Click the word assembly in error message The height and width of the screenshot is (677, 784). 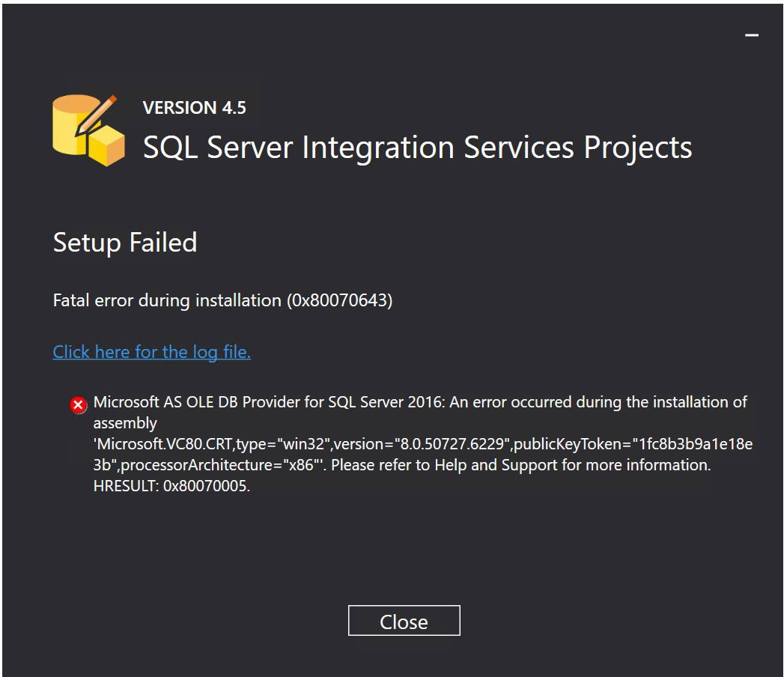click(125, 424)
